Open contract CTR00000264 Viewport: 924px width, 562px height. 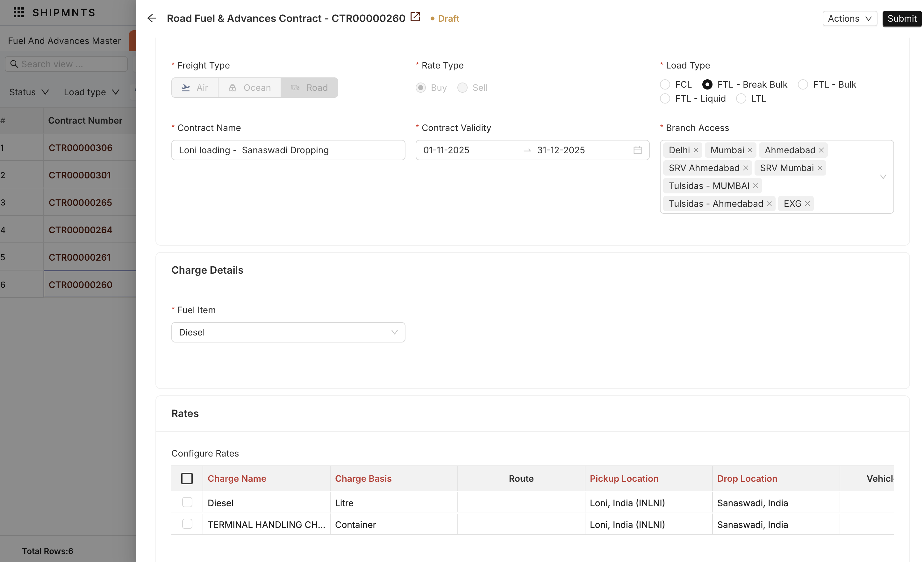click(80, 230)
